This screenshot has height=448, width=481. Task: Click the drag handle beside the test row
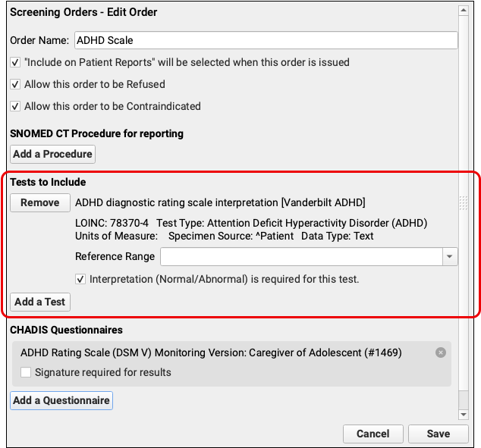point(463,202)
